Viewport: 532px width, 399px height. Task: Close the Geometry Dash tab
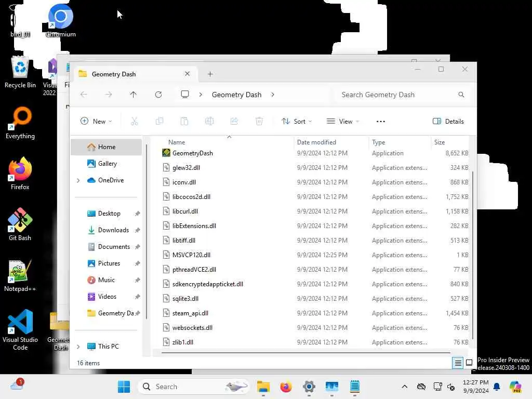point(187,74)
